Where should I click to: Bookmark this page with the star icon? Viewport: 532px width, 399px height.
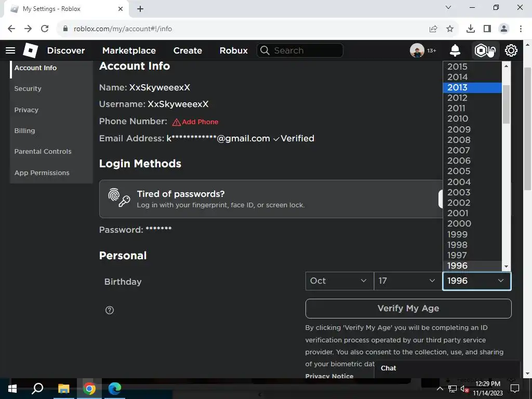coord(450,29)
